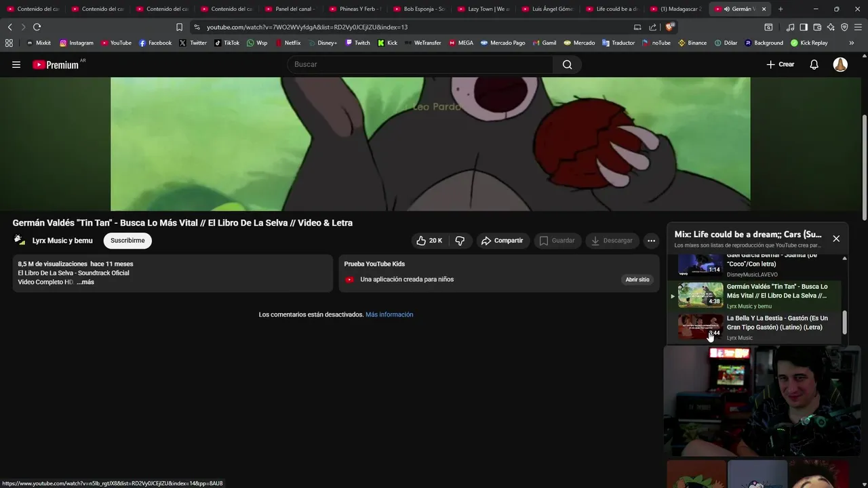Image resolution: width=868 pixels, height=488 pixels.
Task: Open the Brave VPN shield icon
Action: click(844, 27)
